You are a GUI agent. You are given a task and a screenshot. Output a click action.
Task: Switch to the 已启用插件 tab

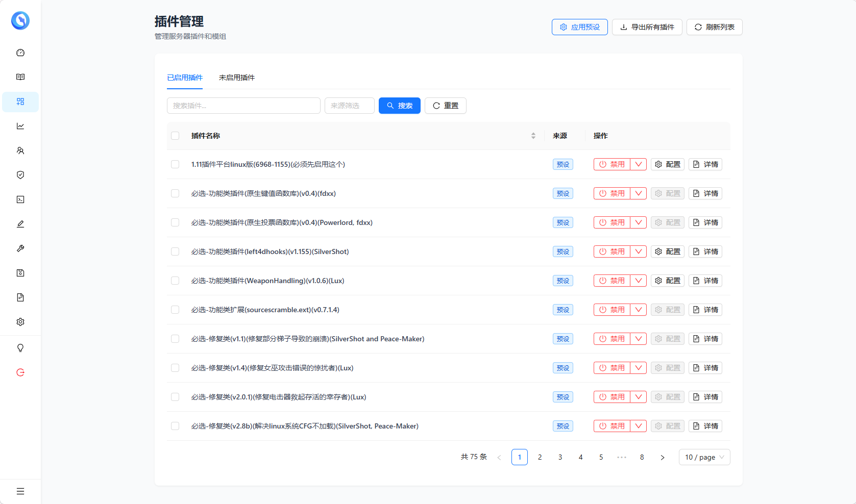point(185,78)
